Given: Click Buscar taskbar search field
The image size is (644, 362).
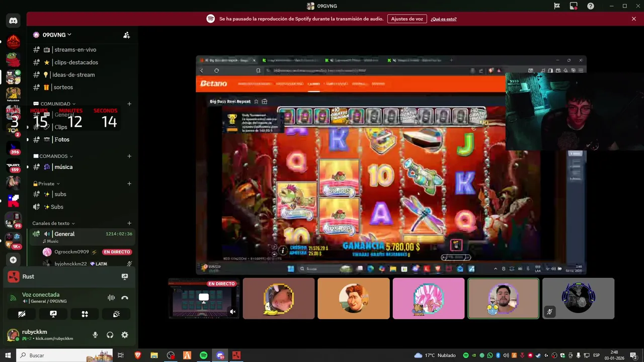Looking at the screenshot, I should tap(65, 355).
